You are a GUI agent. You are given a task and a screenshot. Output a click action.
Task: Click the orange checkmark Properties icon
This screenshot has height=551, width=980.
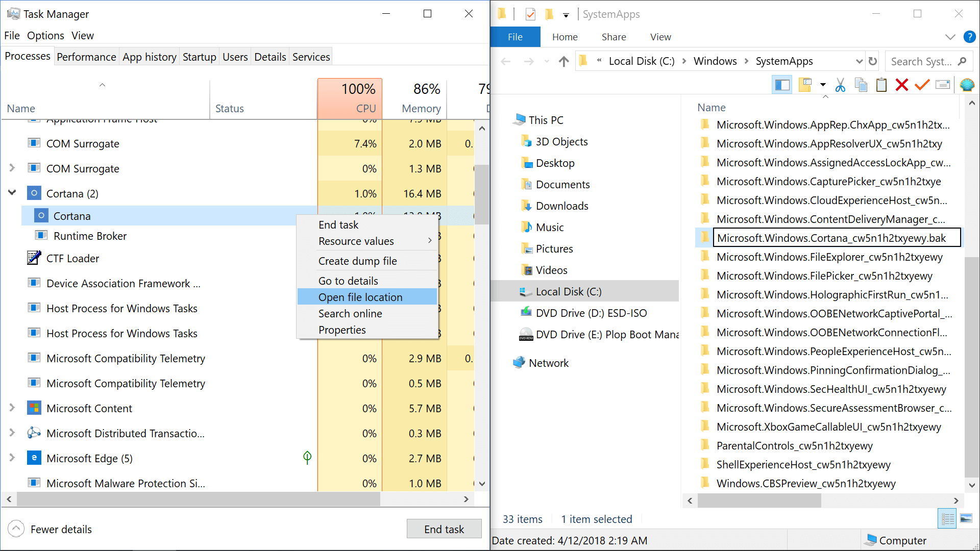tap(922, 85)
